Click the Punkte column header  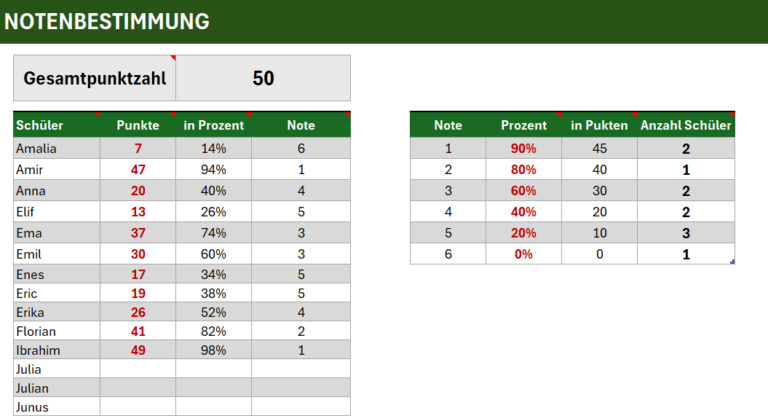pos(138,125)
